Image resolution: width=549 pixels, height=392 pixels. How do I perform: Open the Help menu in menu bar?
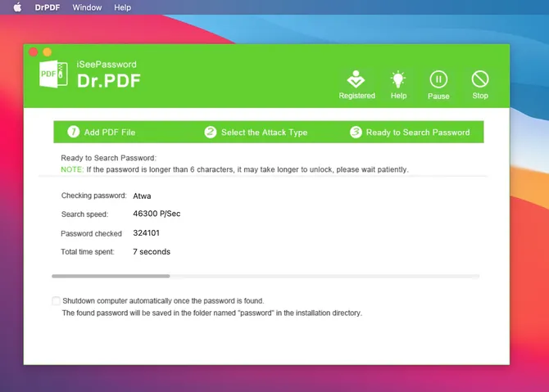click(x=122, y=7)
